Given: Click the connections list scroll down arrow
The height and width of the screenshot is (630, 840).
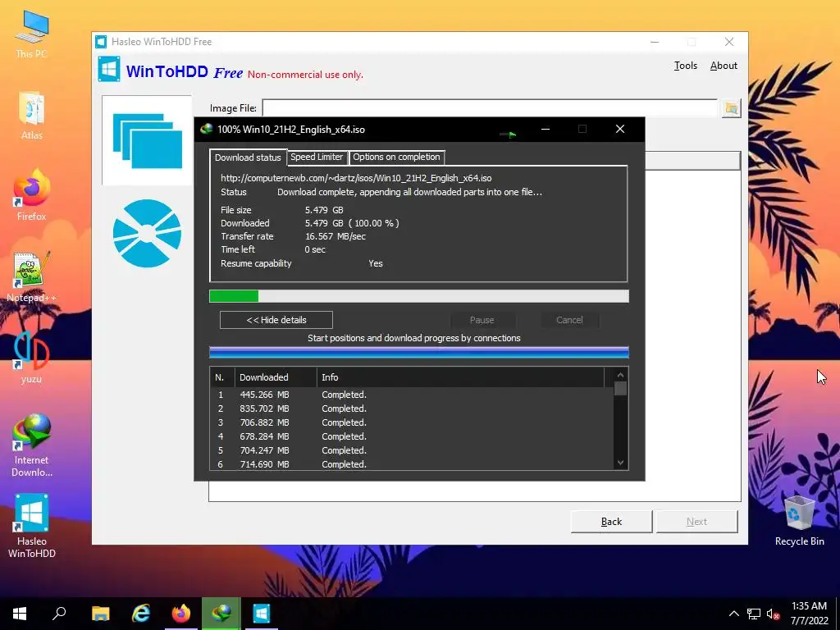Looking at the screenshot, I should (x=620, y=463).
